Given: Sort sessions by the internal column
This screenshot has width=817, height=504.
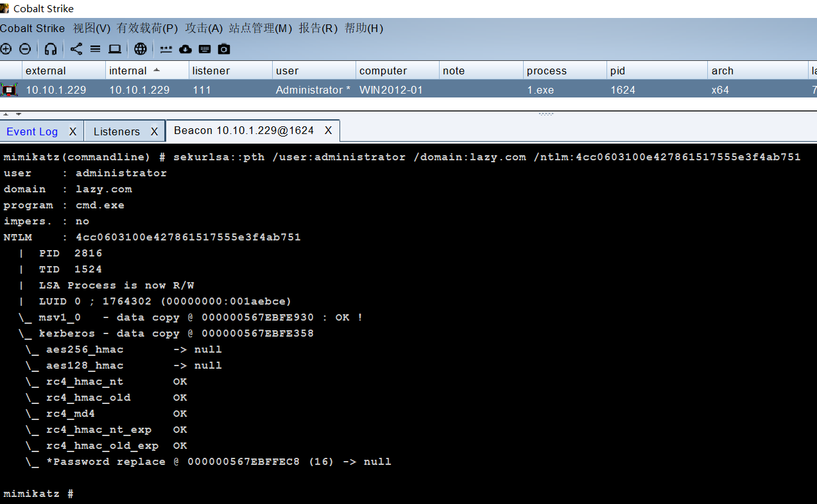Looking at the screenshot, I should point(148,71).
